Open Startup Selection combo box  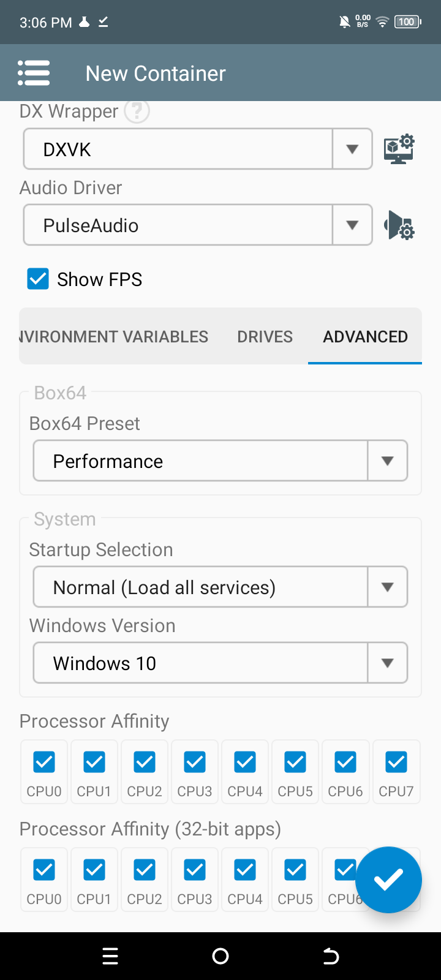(x=221, y=587)
